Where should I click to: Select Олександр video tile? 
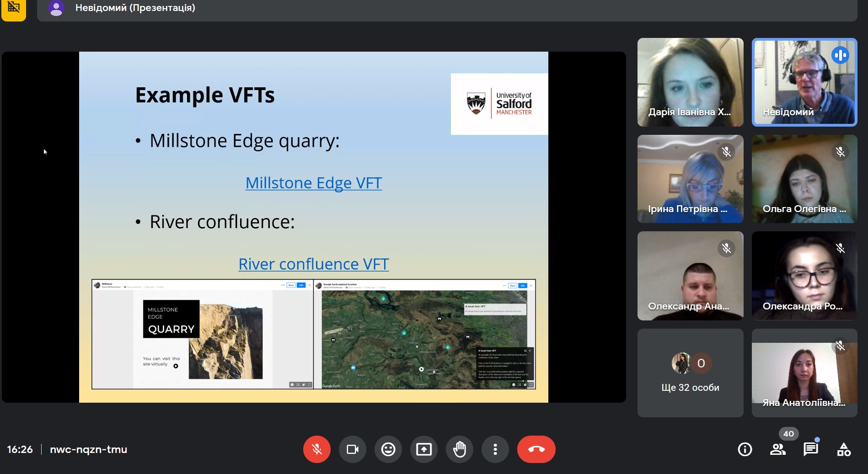[690, 276]
